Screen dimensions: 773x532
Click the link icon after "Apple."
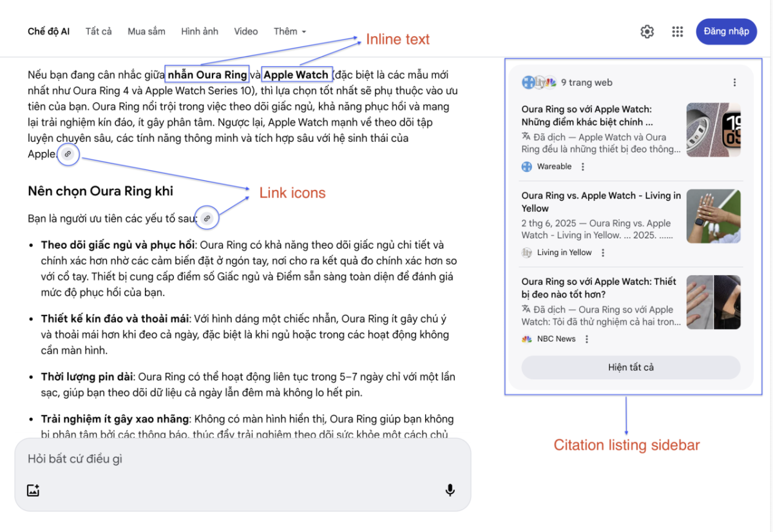[x=69, y=154]
